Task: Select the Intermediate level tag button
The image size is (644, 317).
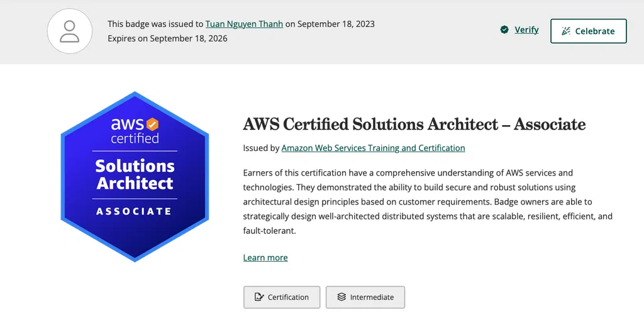Action: click(365, 297)
